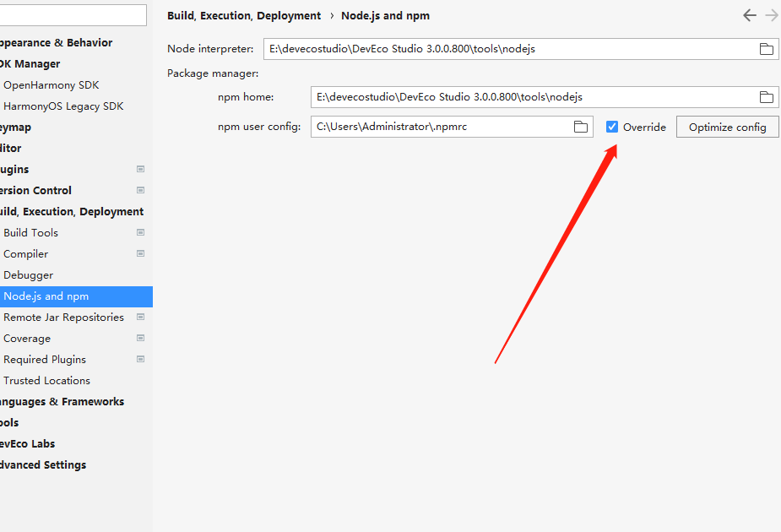Screen dimensions: 781x532
Task: Select HarmonyOS Legacy SDK in sidebar
Action: [x=63, y=106]
